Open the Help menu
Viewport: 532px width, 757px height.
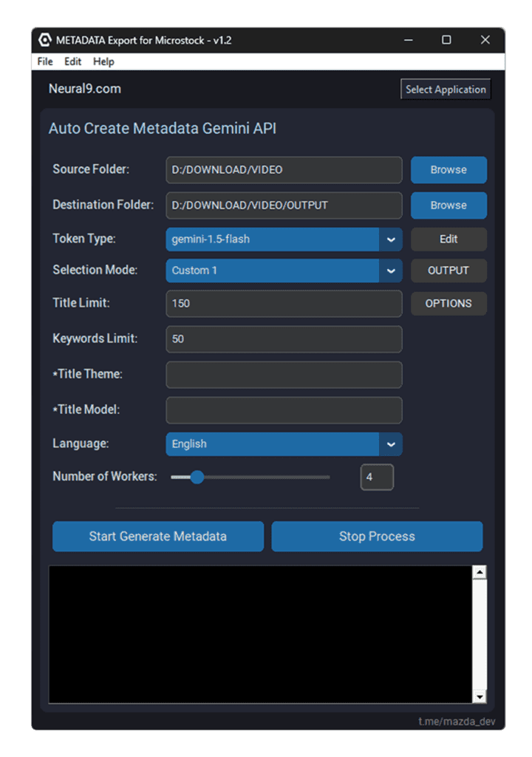pyautogui.click(x=103, y=61)
